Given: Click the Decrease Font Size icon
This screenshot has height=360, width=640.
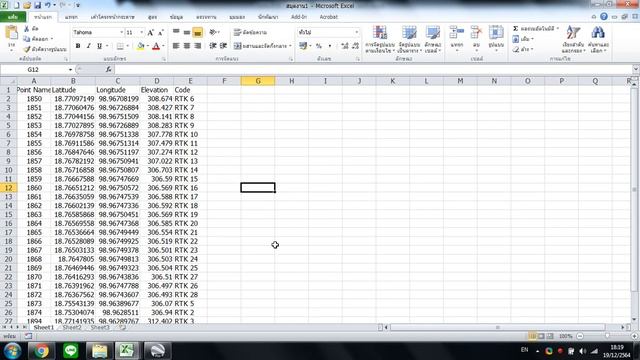Looking at the screenshot, I should pyautogui.click(x=160, y=32).
